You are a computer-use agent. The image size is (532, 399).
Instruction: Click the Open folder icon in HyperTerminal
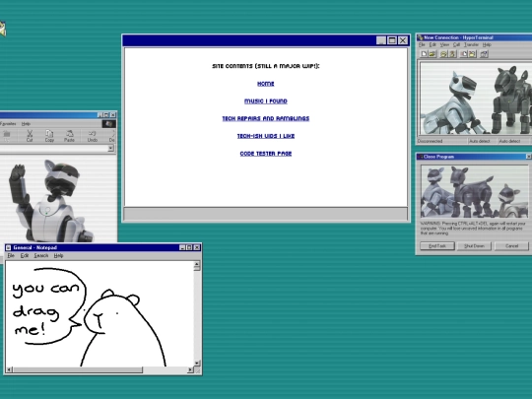point(432,54)
